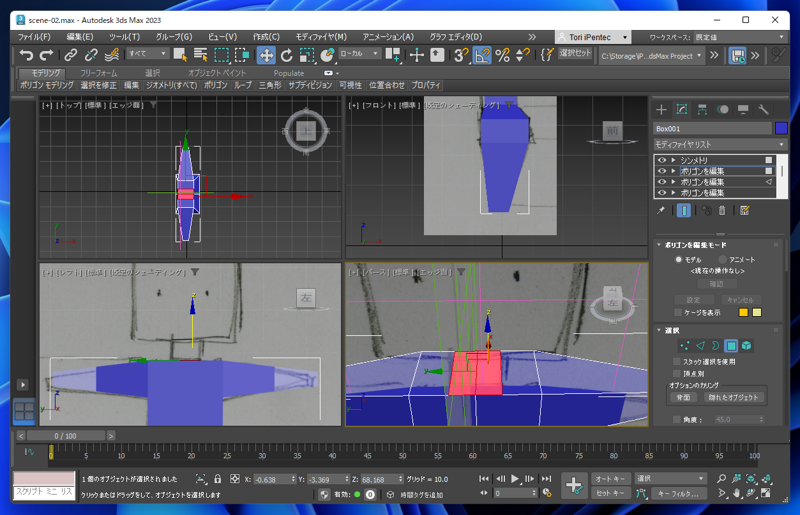The image size is (800, 515).
Task: Enable the スタック選択を使用 checkbox
Action: (x=677, y=361)
